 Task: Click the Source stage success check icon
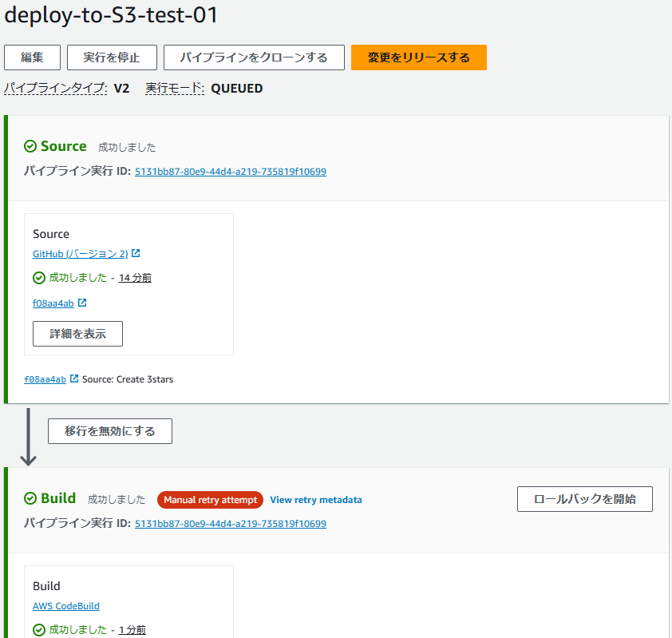click(30, 146)
